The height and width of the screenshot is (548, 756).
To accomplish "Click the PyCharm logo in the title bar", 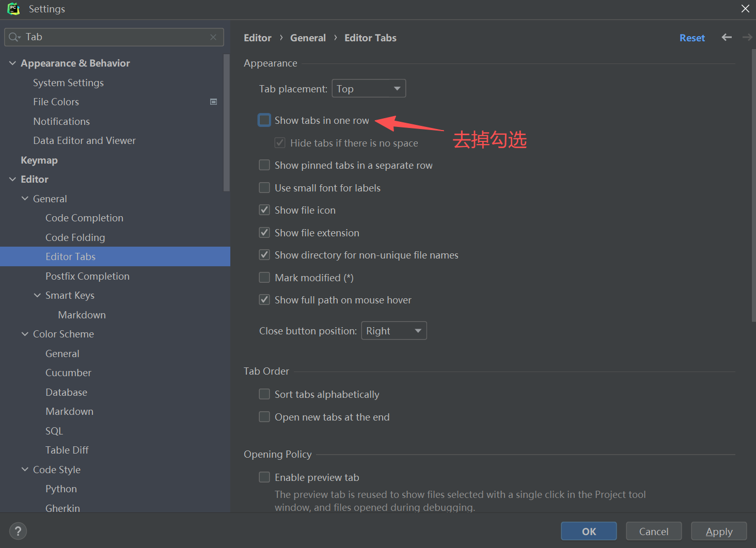I will click(x=13, y=9).
